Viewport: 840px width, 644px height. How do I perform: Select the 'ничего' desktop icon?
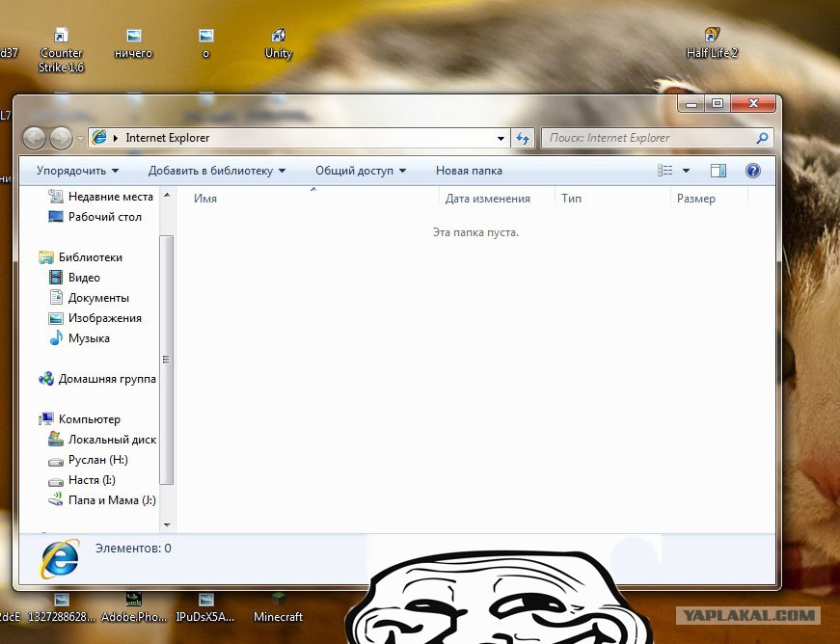click(133, 42)
